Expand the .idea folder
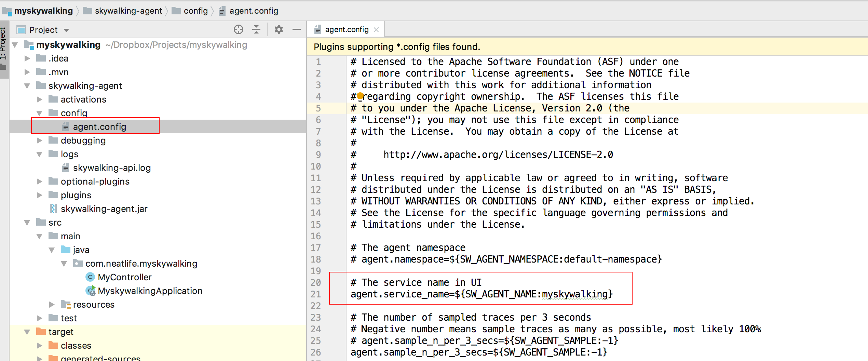 (x=27, y=58)
